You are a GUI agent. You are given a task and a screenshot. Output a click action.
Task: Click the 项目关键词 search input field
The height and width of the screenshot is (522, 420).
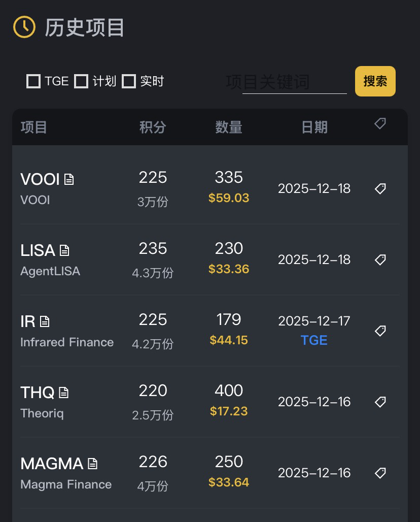(x=294, y=82)
